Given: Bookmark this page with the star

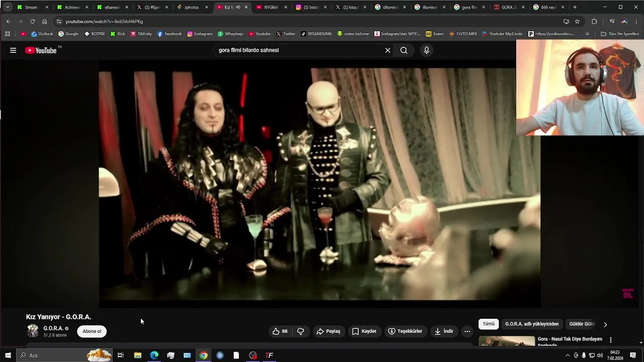Looking at the screenshot, I should coord(577,22).
